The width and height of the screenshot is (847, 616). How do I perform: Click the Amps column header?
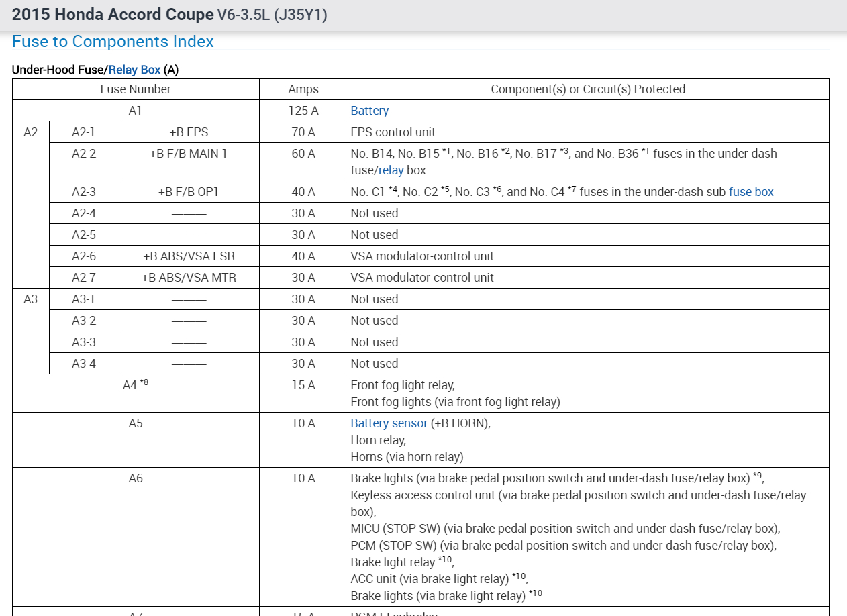pos(303,89)
